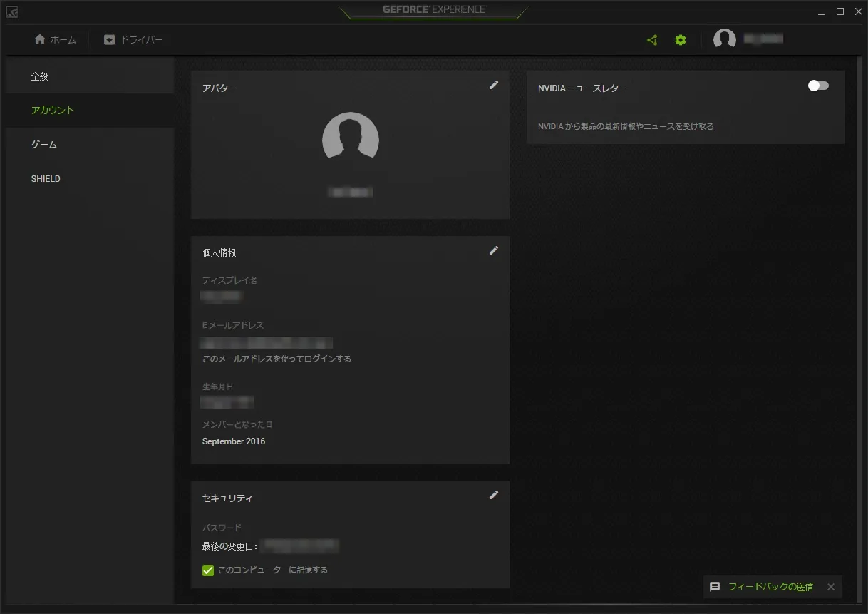The width and height of the screenshot is (868, 614).
Task: Switch to the ドライバー tab
Action: click(x=133, y=40)
